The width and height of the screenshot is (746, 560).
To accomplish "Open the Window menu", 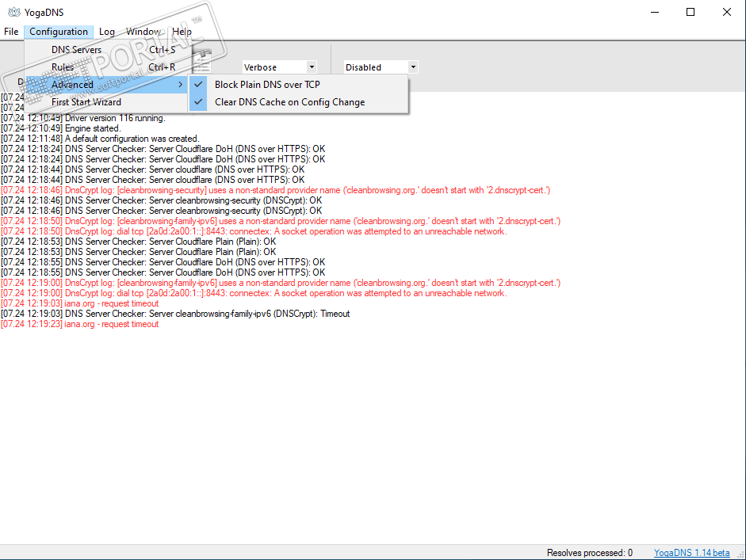I will coord(143,32).
